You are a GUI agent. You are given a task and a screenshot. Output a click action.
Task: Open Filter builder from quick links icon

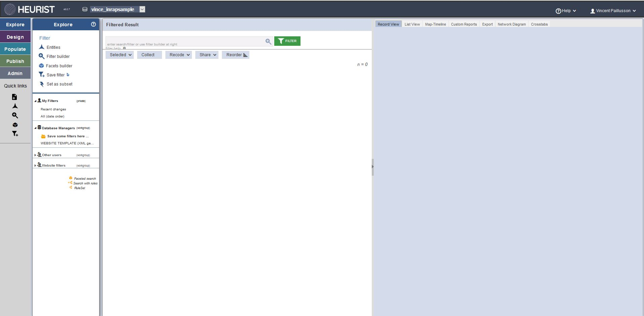click(x=15, y=115)
